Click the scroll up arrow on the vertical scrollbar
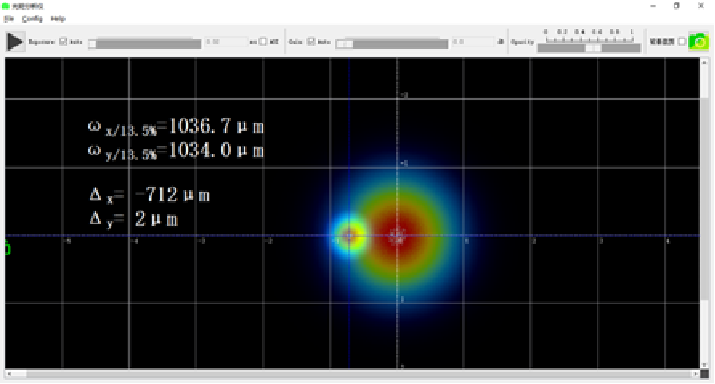This screenshot has width=715, height=384. tap(705, 62)
